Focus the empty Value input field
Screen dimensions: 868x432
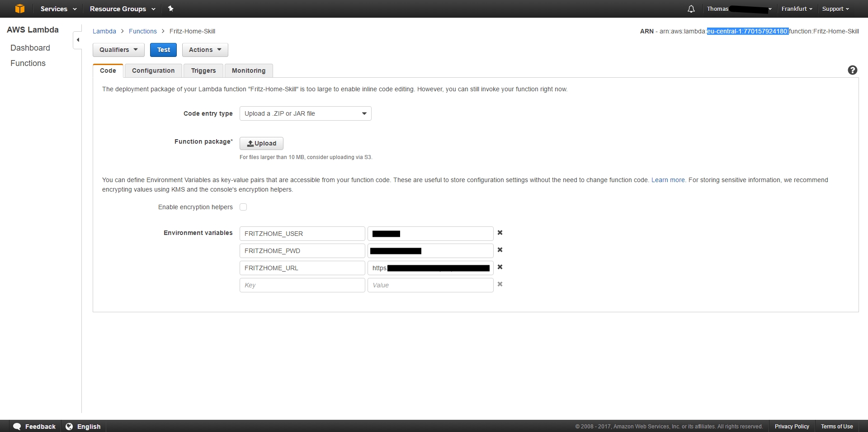[x=430, y=285]
